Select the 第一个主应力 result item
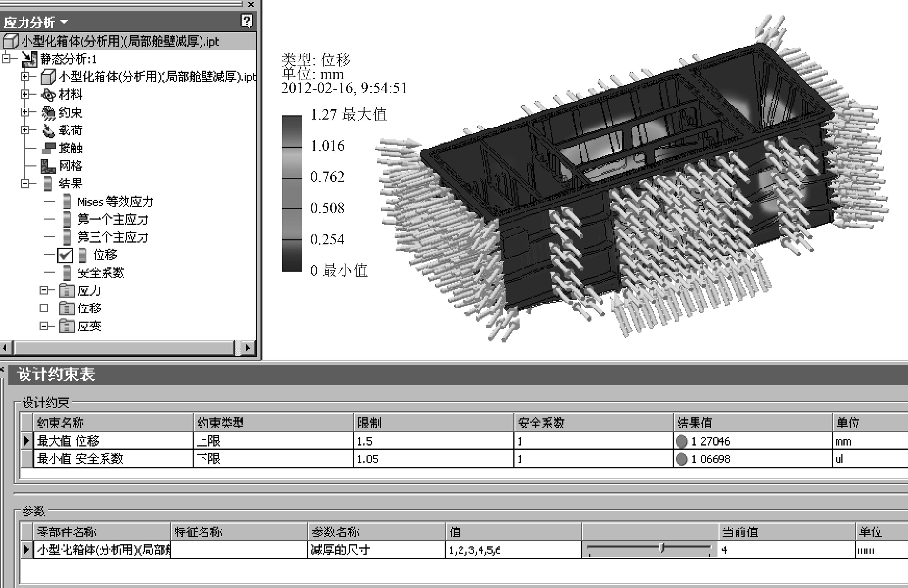The image size is (908, 588). click(x=113, y=220)
